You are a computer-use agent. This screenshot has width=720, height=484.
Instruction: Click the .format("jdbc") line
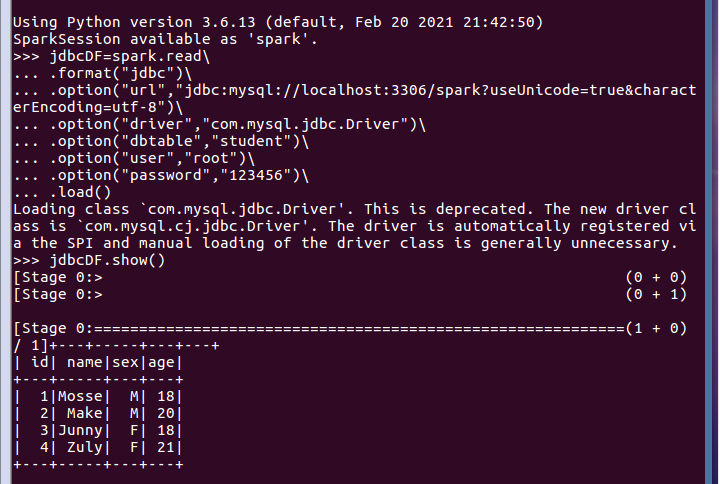click(x=102, y=73)
